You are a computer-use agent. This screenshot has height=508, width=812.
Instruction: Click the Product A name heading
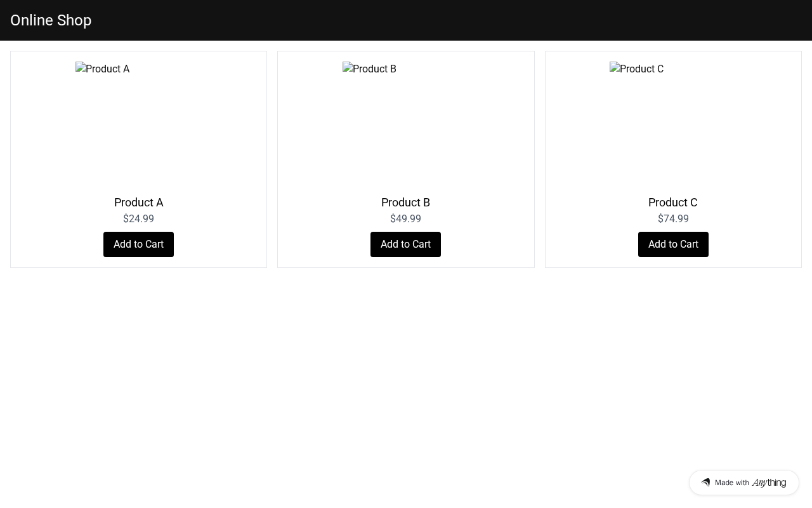pos(138,203)
